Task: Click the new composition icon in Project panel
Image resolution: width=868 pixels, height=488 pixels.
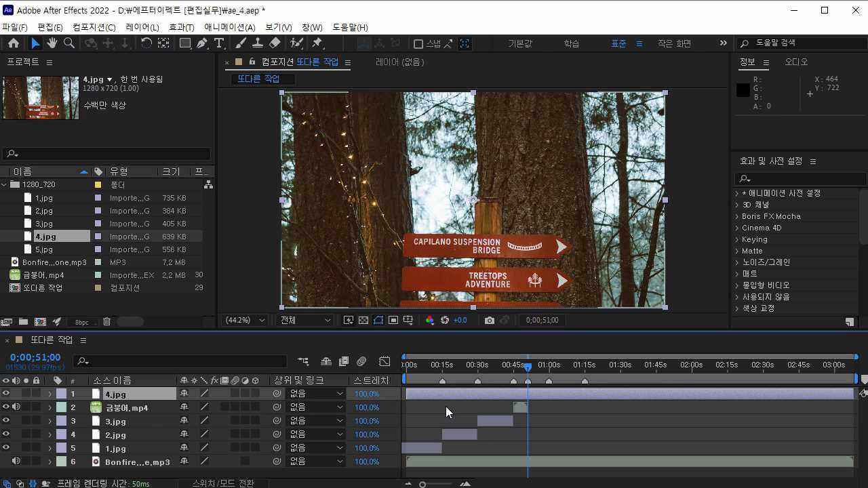Action: pyautogui.click(x=40, y=322)
